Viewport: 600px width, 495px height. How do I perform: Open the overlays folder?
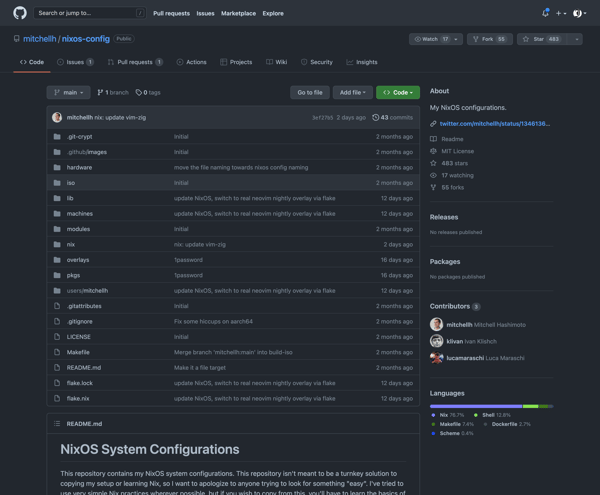tap(78, 260)
